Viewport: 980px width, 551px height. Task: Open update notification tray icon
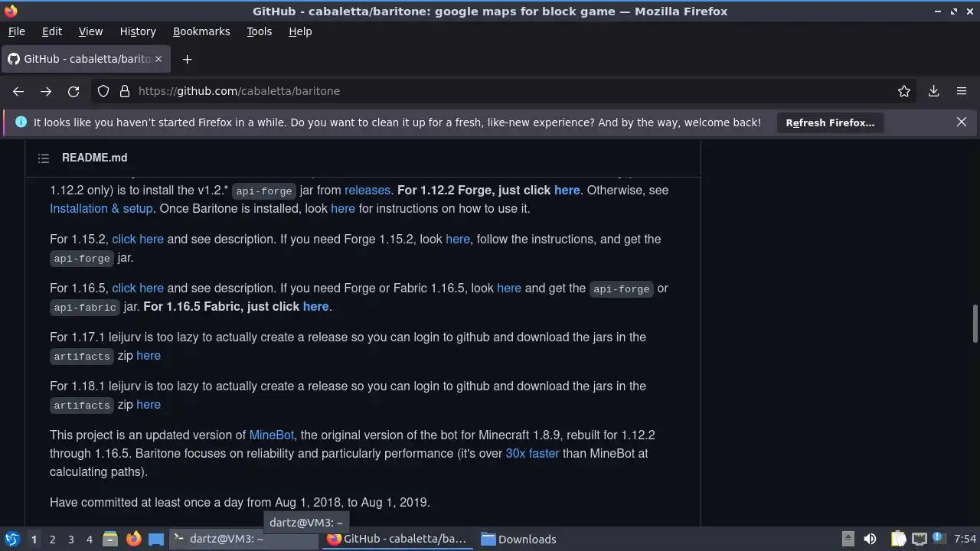pyautogui.click(x=939, y=539)
